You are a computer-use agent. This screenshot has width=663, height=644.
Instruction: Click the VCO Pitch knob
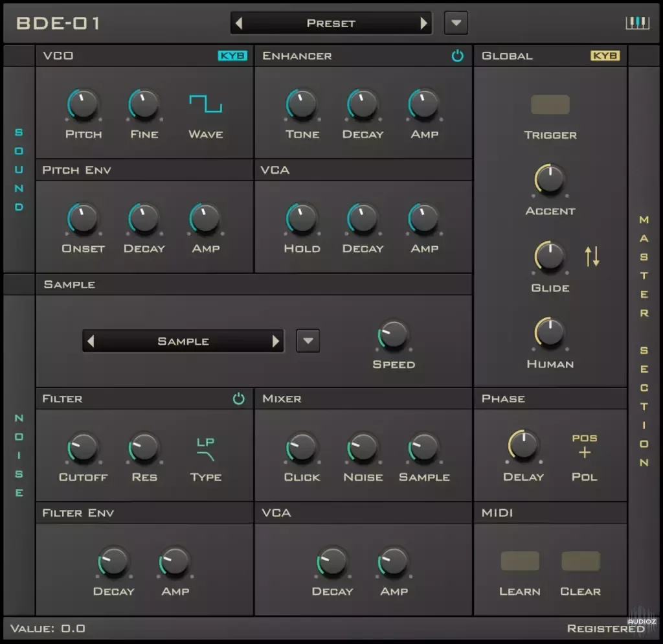tap(83, 104)
